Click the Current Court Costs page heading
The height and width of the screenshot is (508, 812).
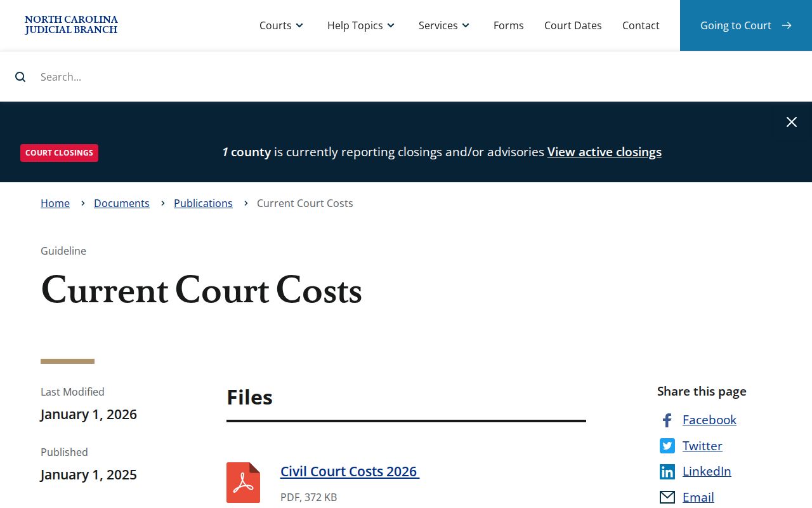point(201,291)
